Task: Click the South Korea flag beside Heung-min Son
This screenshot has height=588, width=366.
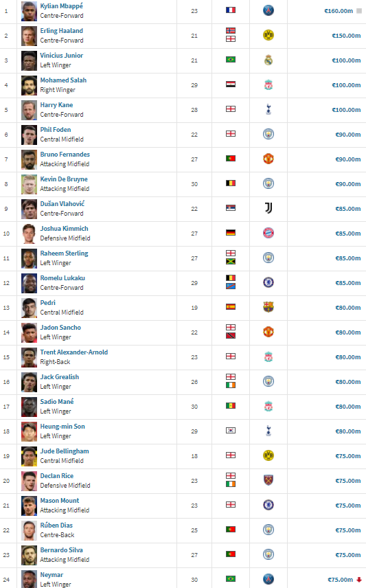Action: point(231,430)
